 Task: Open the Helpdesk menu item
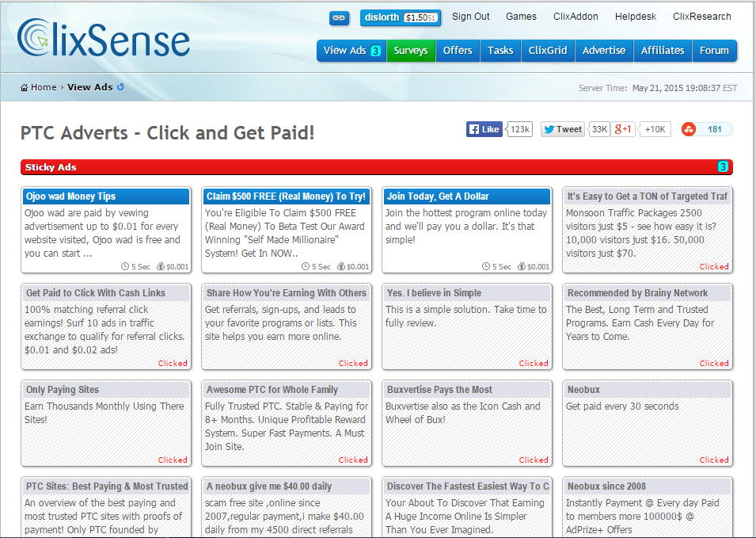[635, 16]
